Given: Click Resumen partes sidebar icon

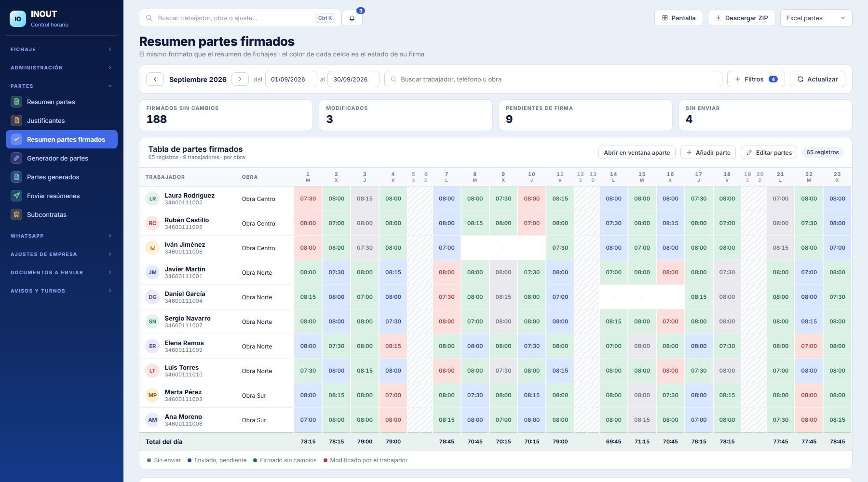Looking at the screenshot, I should tap(17, 102).
